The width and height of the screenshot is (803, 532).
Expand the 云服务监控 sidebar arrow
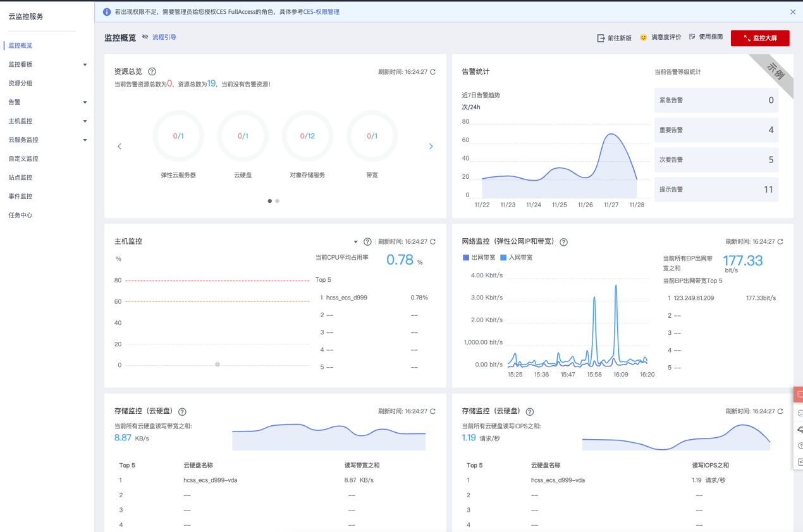[85, 140]
